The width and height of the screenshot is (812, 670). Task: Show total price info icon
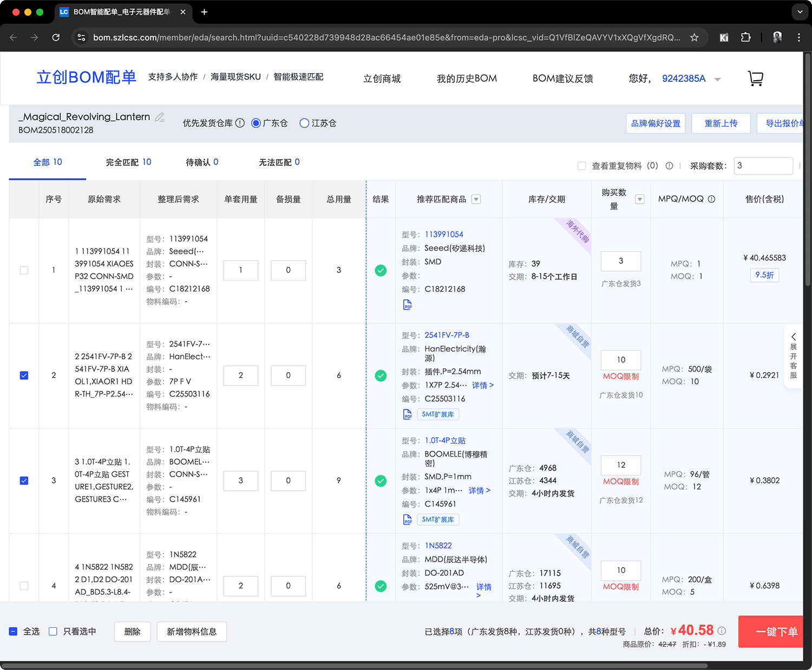[722, 630]
